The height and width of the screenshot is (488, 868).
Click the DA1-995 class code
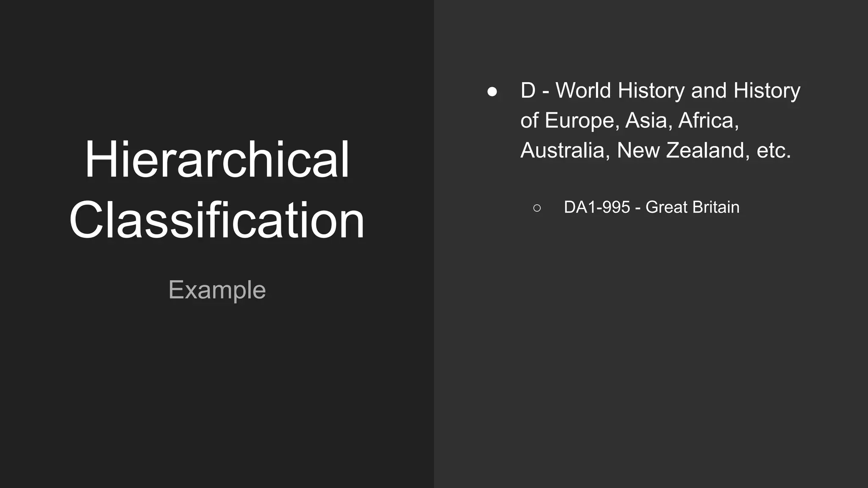tap(597, 207)
